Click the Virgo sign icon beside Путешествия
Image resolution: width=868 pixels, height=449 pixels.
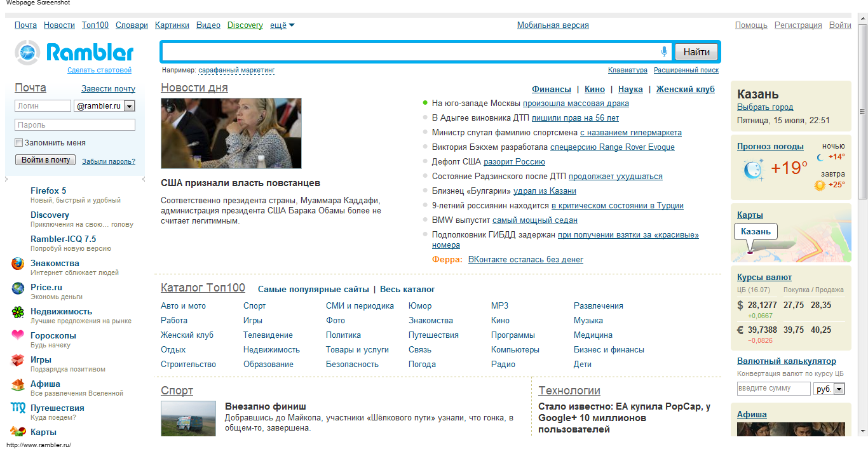click(18, 408)
